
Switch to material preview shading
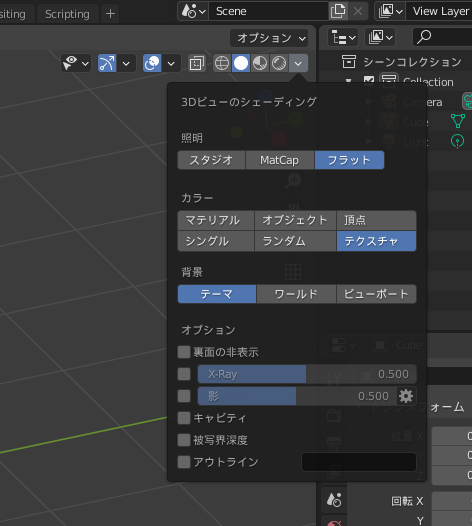260,63
